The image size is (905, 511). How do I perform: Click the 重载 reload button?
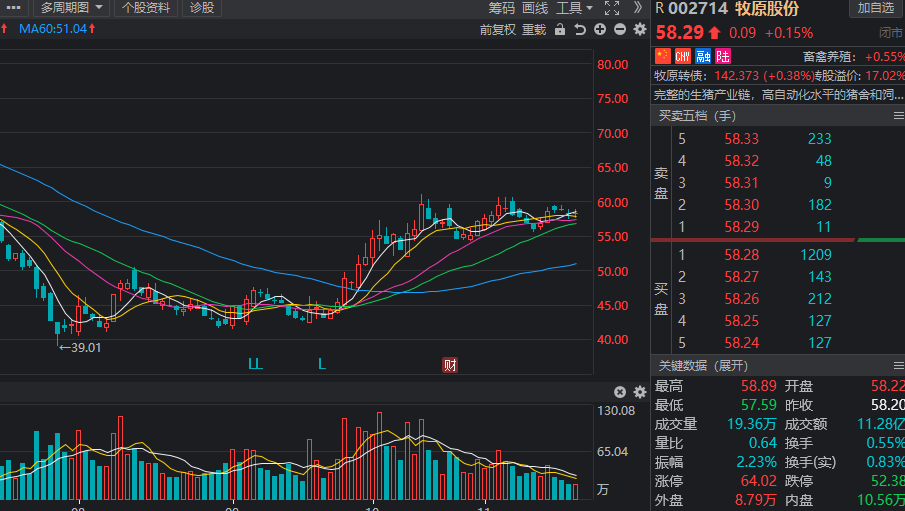pyautogui.click(x=534, y=29)
